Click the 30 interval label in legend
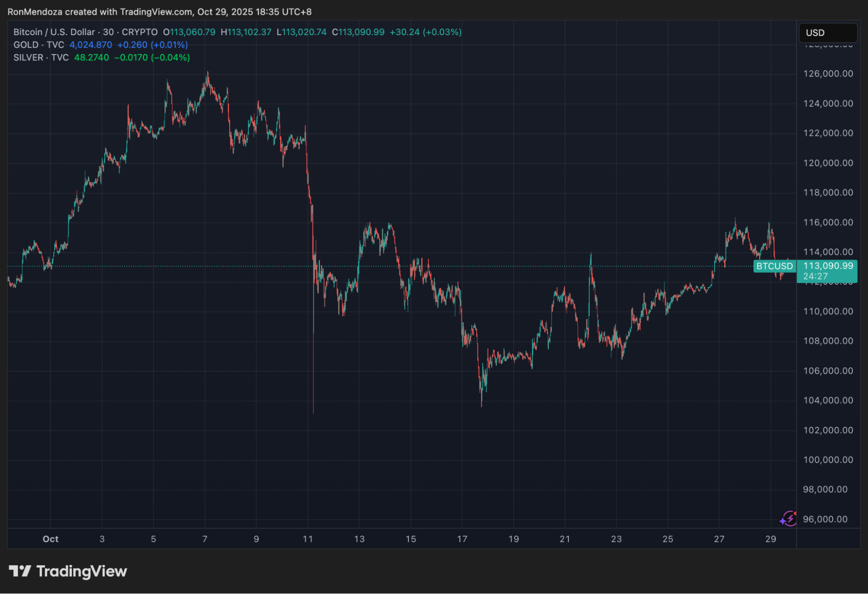This screenshot has width=868, height=594. [108, 32]
